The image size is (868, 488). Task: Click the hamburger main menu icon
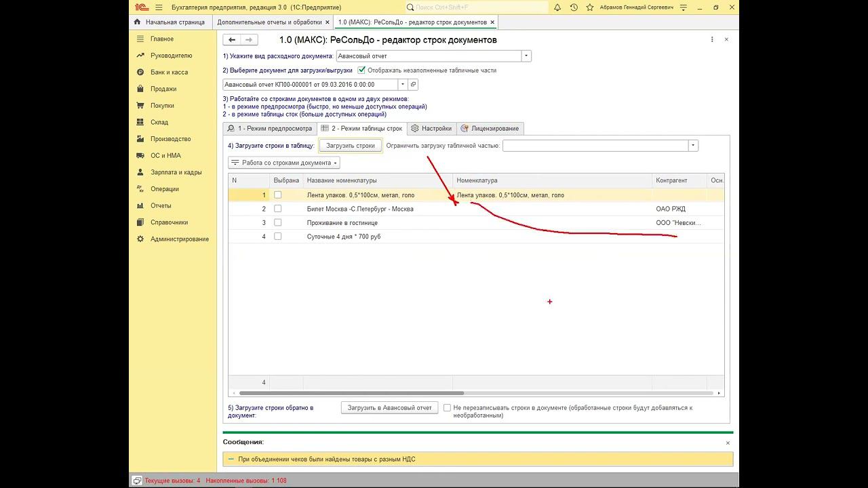click(x=159, y=7)
